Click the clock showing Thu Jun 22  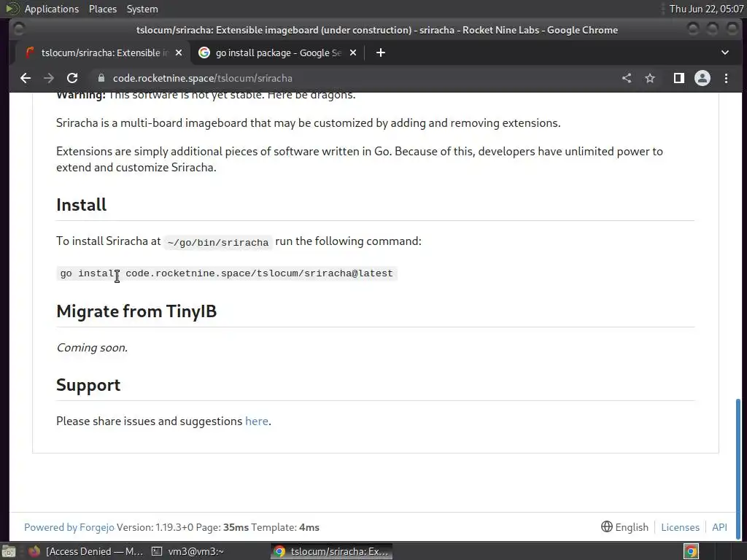point(706,9)
